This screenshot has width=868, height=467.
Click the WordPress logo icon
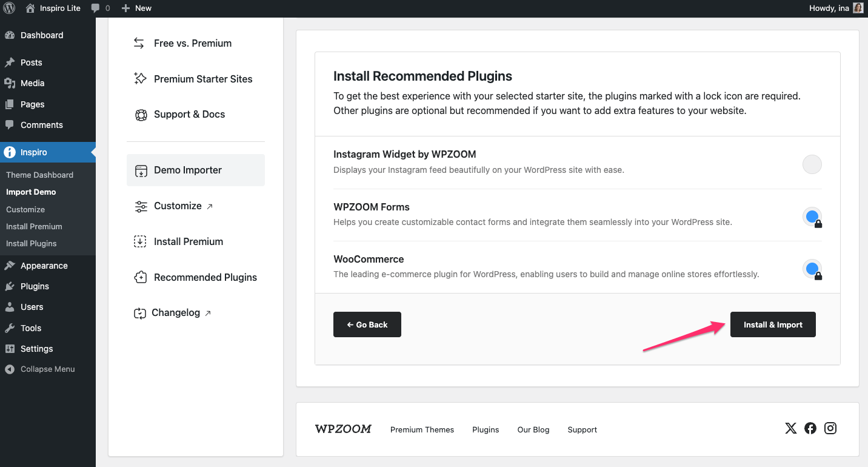tap(9, 8)
